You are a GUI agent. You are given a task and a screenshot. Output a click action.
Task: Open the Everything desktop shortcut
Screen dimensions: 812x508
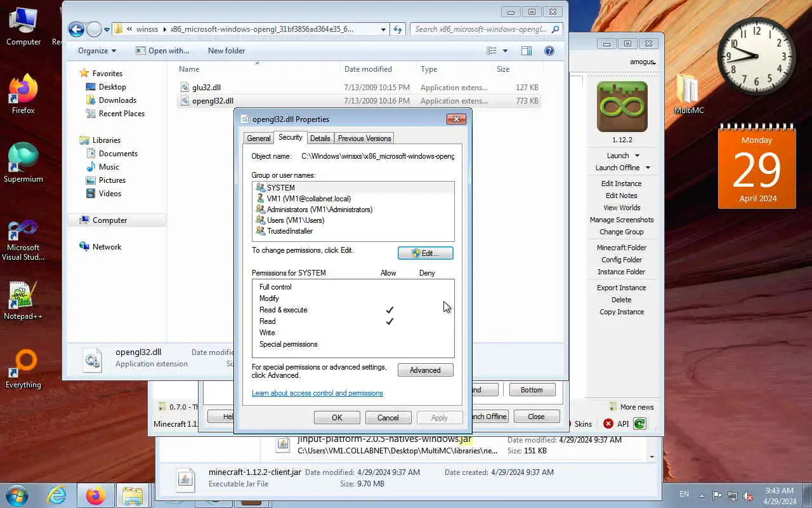click(23, 369)
